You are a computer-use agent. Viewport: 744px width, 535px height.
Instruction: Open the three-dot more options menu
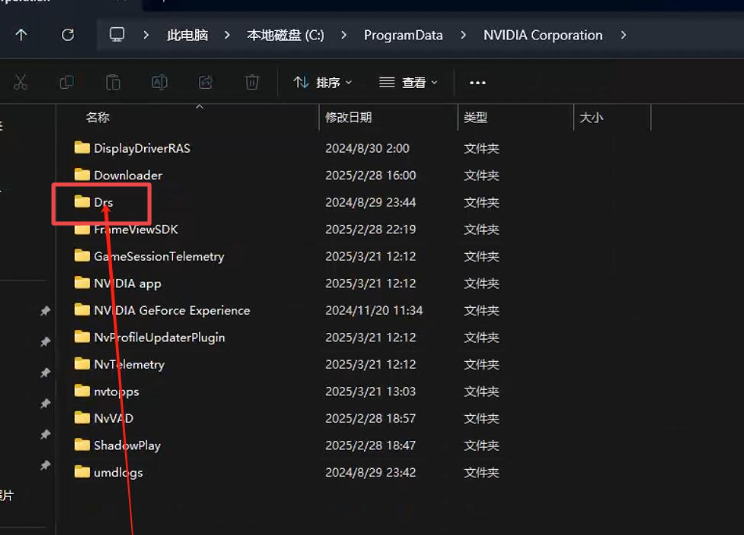(477, 82)
